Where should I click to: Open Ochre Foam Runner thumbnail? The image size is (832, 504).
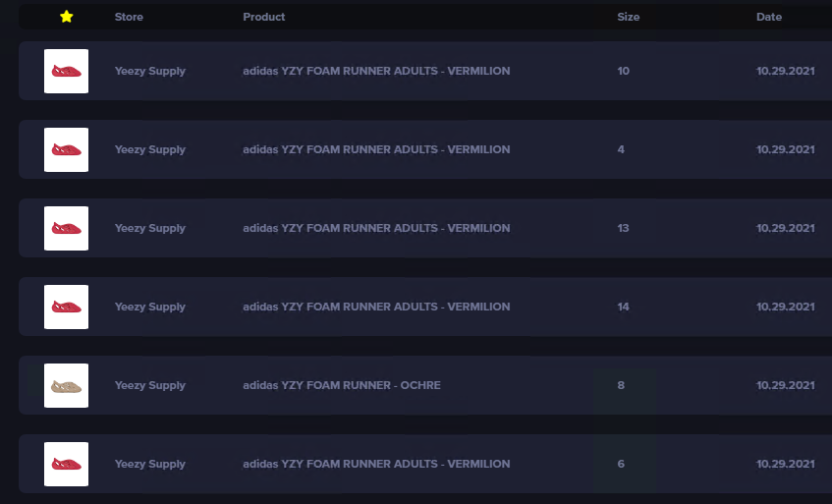tap(67, 385)
